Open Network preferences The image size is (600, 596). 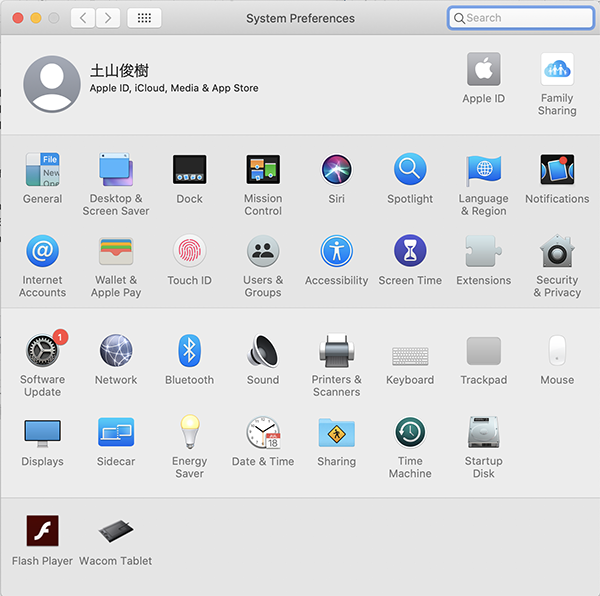[116, 350]
